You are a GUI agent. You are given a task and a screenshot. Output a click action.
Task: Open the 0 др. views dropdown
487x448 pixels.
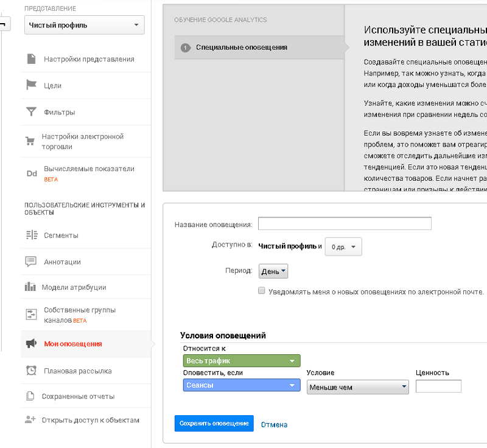343,247
